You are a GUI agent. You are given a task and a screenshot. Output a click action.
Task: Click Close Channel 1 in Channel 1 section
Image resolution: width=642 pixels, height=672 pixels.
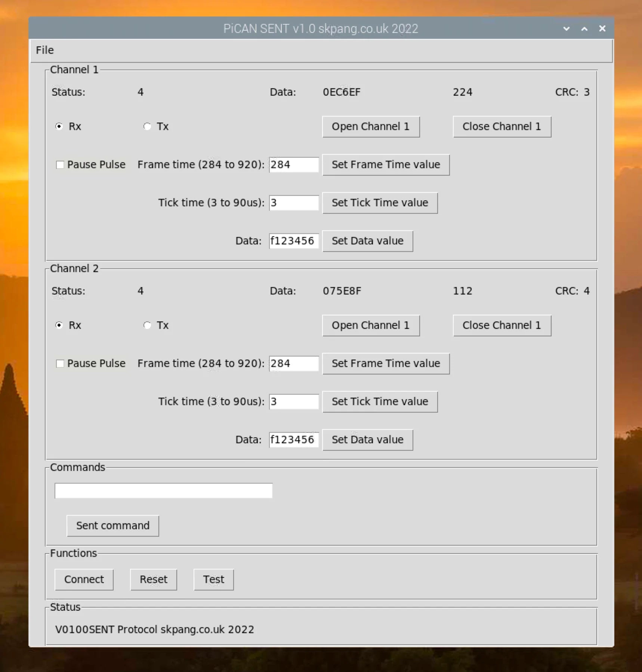pyautogui.click(x=502, y=126)
